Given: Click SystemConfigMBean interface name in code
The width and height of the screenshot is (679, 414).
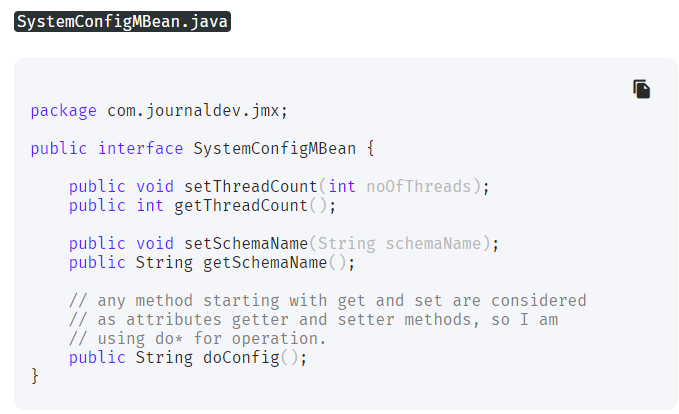Looking at the screenshot, I should point(275,149).
